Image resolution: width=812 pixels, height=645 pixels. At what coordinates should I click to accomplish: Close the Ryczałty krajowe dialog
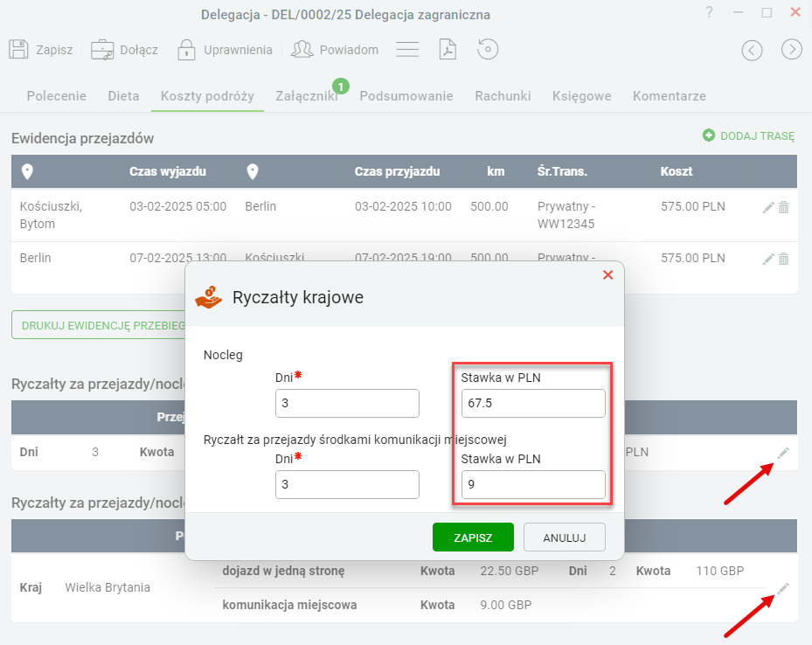[x=608, y=275]
